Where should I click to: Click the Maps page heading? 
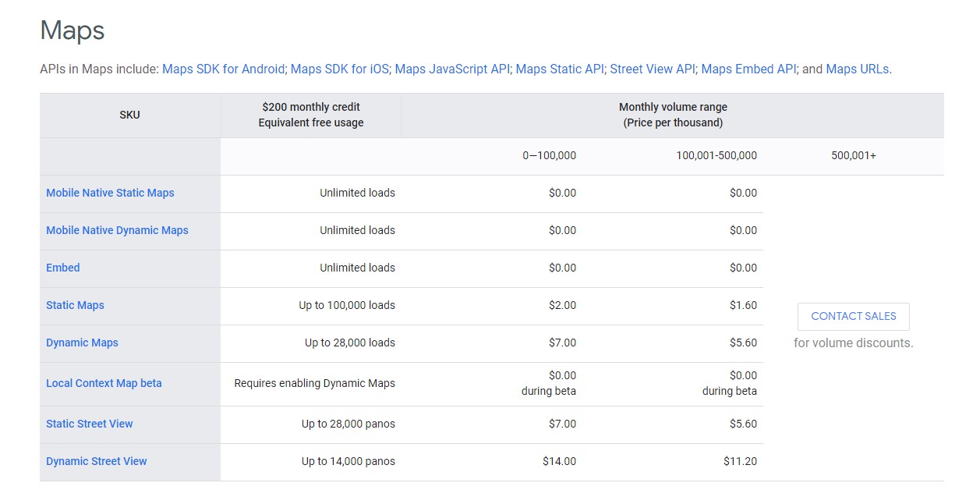point(72,30)
